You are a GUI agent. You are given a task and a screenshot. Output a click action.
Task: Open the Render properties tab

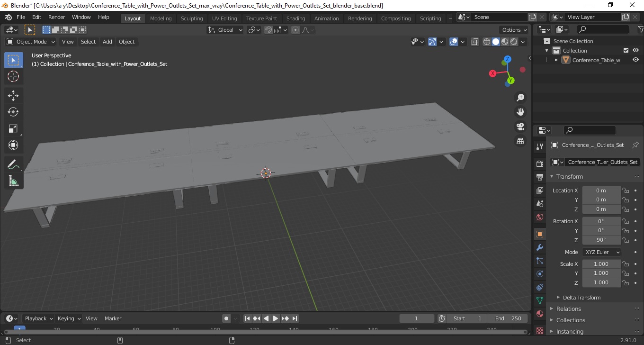(540, 163)
